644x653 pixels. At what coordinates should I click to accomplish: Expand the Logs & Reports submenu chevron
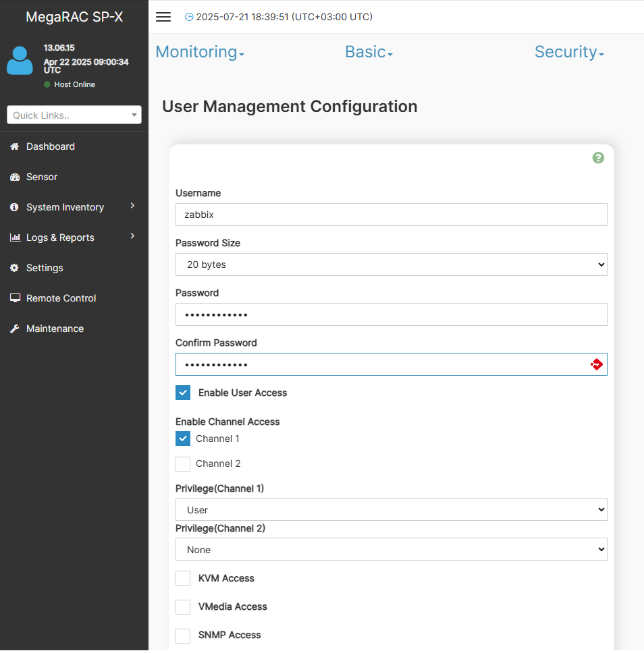132,236
